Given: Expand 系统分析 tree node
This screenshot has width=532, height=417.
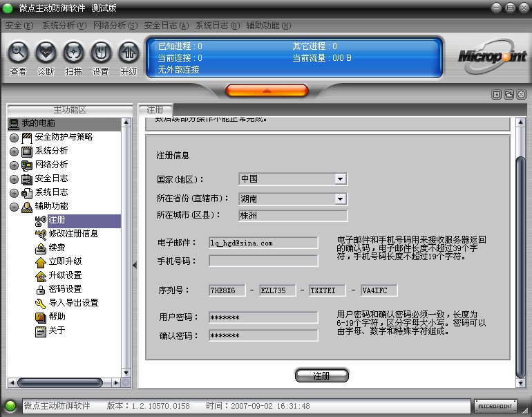Looking at the screenshot, I should pos(14,151).
